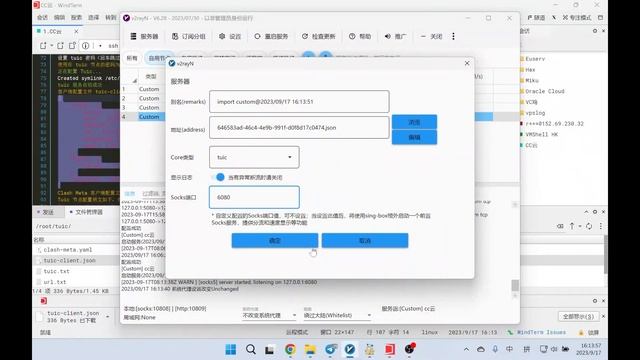The height and width of the screenshot is (360, 640).
Task: Click the address field containing the json filename
Action: (299, 127)
